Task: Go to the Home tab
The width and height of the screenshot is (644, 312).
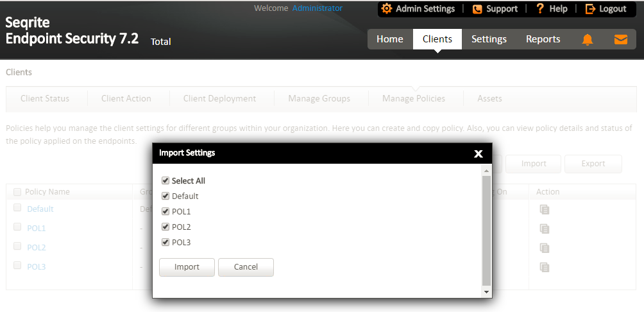Action: [390, 39]
